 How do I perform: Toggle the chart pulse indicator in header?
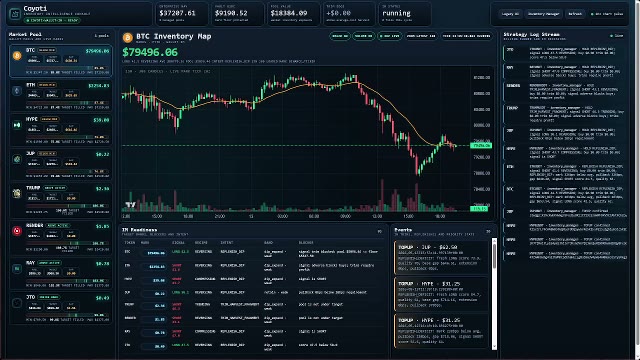tap(607, 14)
